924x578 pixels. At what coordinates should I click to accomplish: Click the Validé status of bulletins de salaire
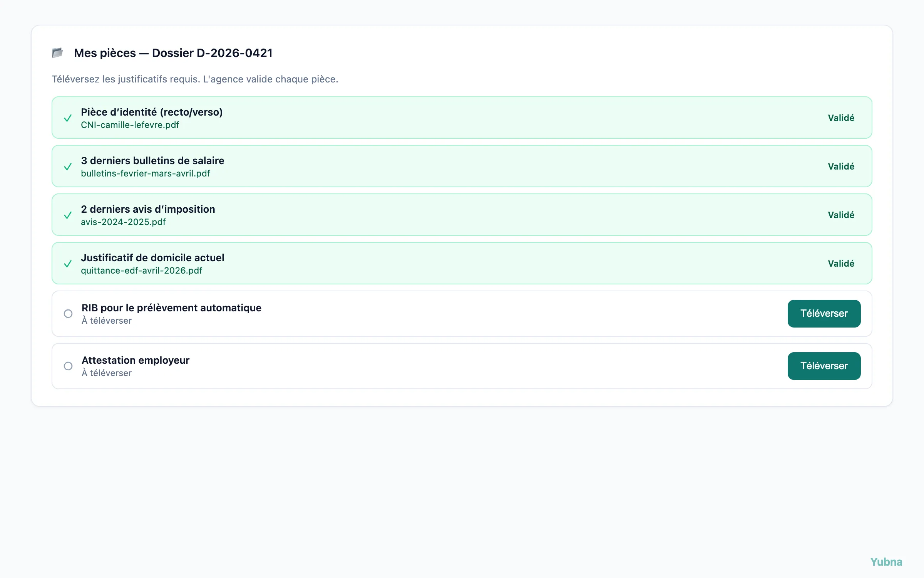click(841, 166)
